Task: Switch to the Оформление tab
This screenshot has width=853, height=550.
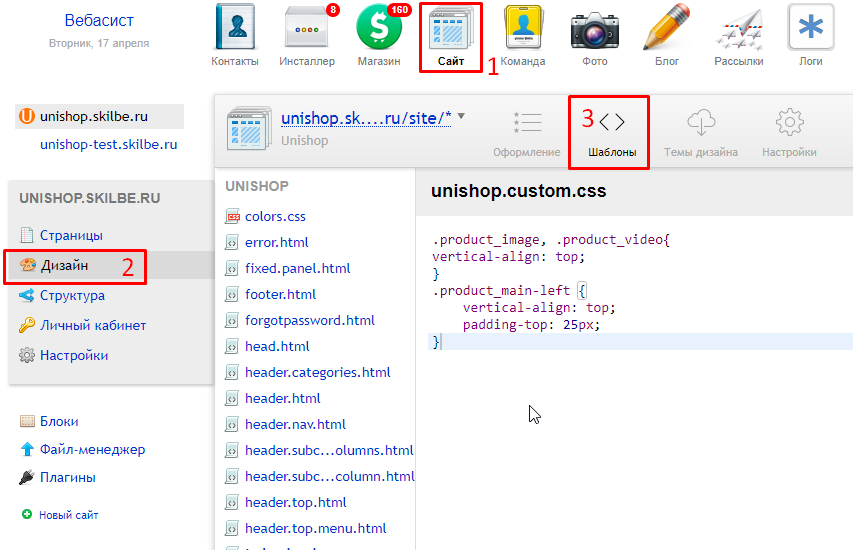Action: coord(526,131)
